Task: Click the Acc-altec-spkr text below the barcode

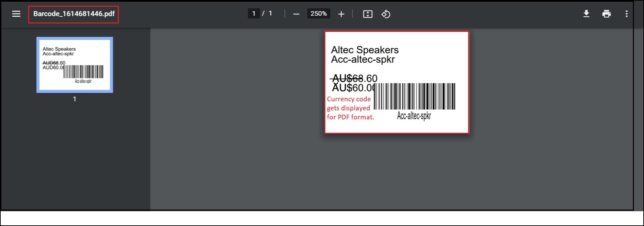Action: point(414,116)
